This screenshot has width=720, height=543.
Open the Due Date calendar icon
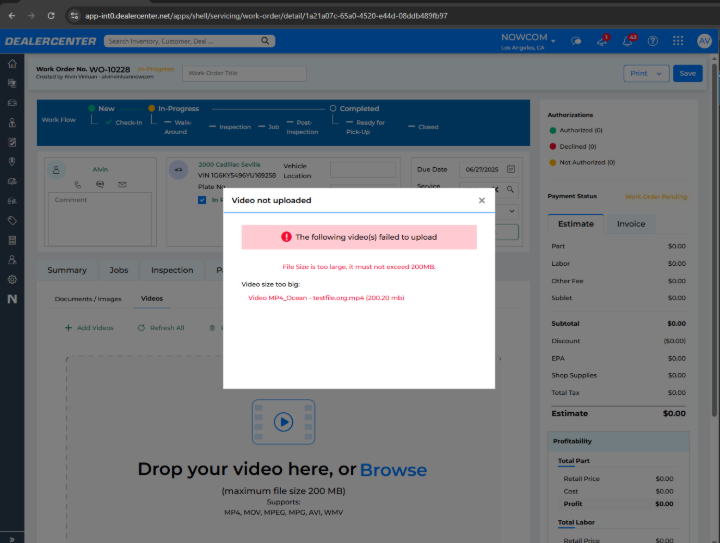pyautogui.click(x=511, y=169)
